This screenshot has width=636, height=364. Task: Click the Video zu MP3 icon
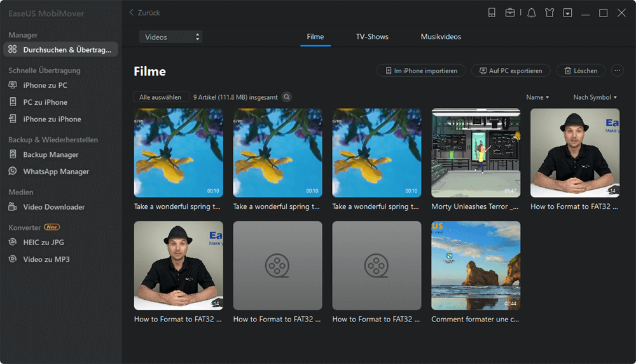coord(13,259)
